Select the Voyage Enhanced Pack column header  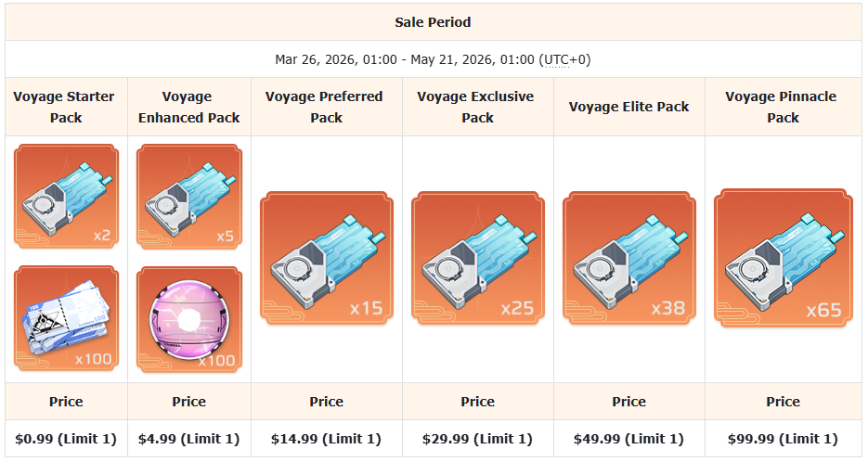pos(188,107)
